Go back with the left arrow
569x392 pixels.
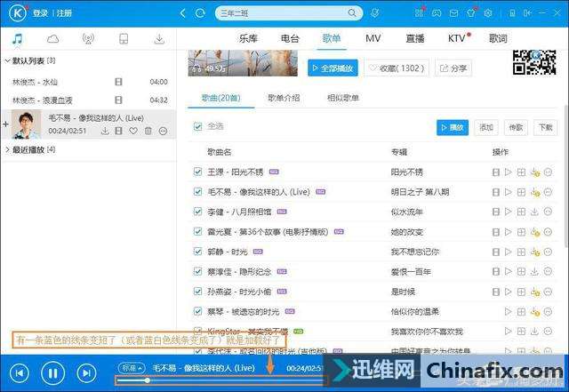(x=183, y=13)
